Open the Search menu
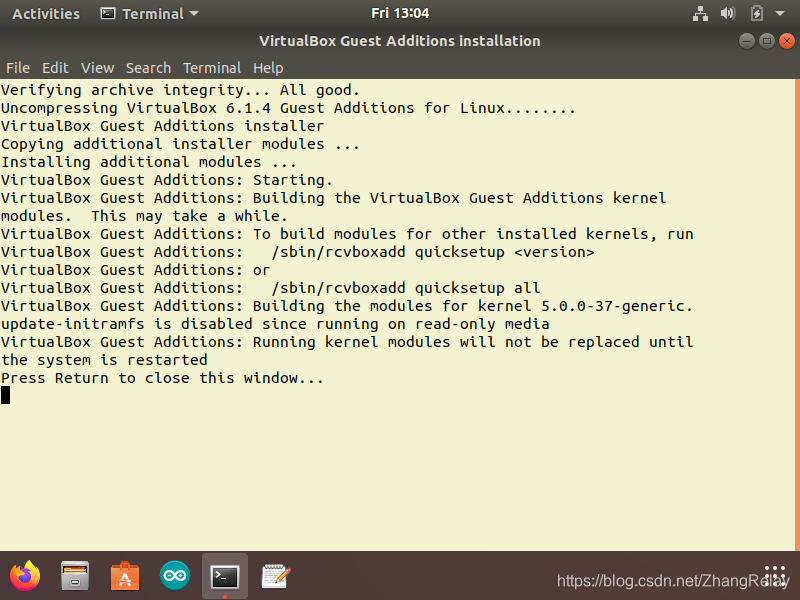The width and height of the screenshot is (800, 600). (x=148, y=68)
